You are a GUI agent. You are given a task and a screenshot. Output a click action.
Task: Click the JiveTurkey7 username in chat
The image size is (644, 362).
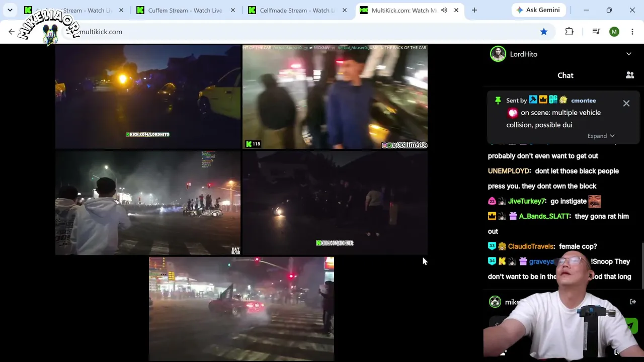pyautogui.click(x=526, y=201)
